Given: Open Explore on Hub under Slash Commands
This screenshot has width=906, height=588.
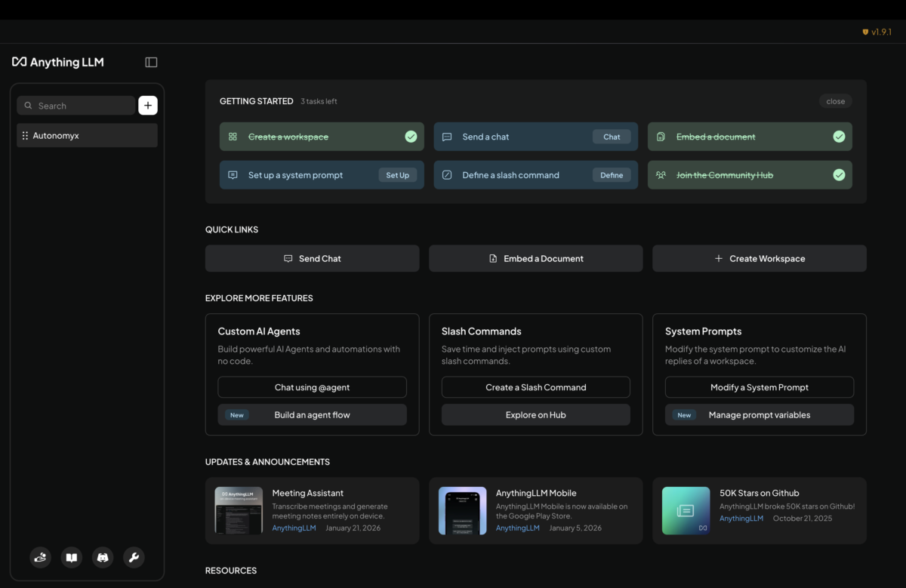Looking at the screenshot, I should pos(535,414).
